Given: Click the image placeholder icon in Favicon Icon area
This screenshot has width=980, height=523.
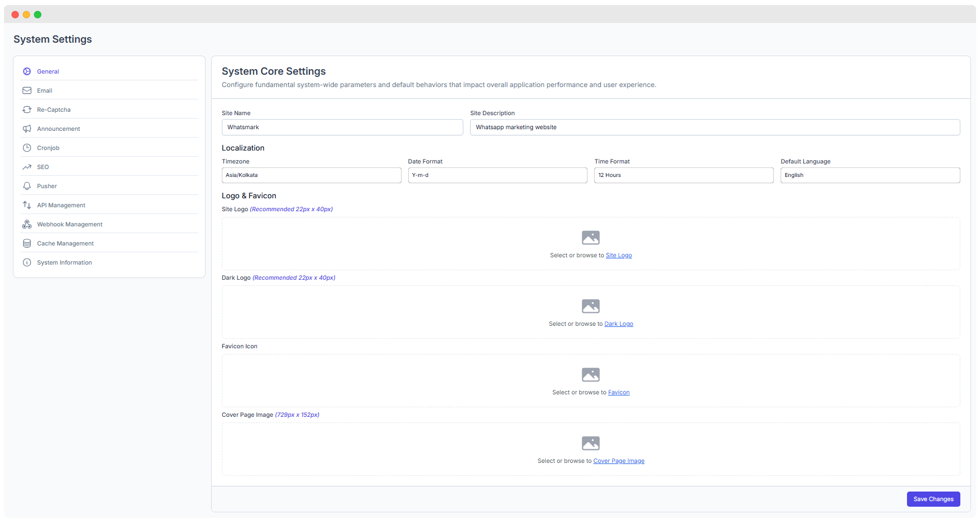Looking at the screenshot, I should 590,374.
